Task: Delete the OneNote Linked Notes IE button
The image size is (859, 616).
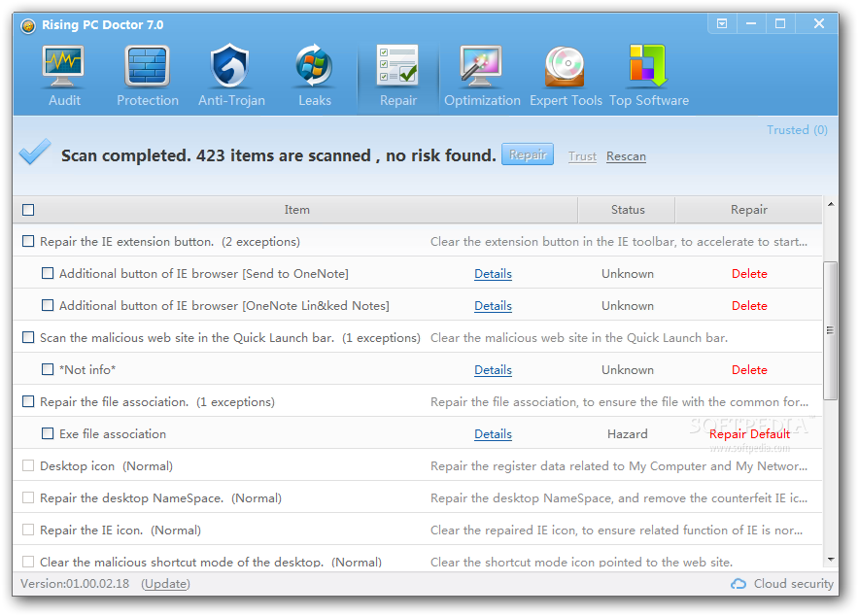Action: [x=749, y=306]
